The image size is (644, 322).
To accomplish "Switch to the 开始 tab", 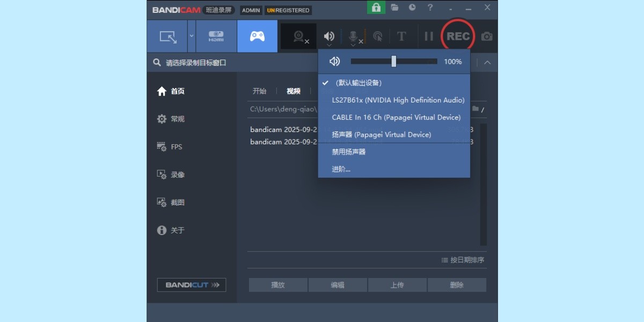I will (x=260, y=91).
